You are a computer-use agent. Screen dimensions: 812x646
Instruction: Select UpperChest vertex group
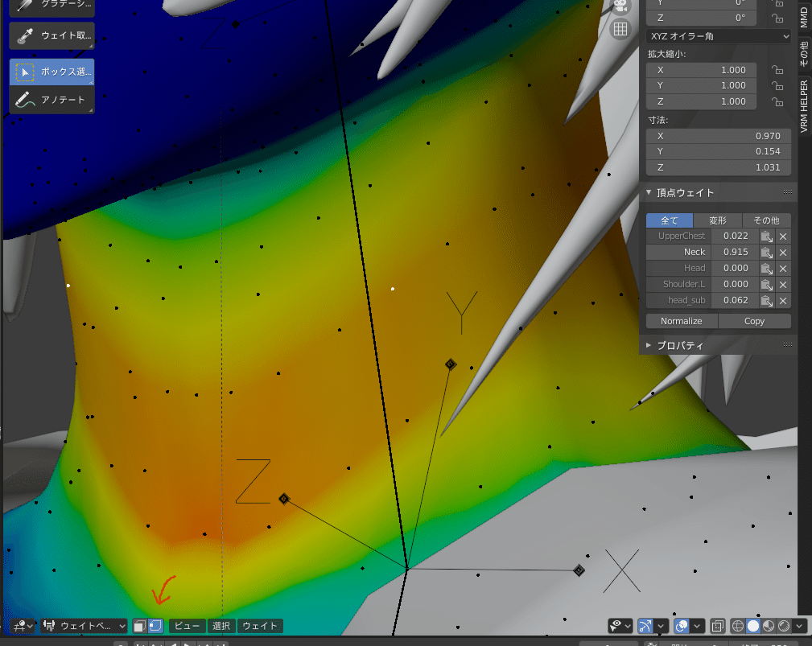[678, 236]
